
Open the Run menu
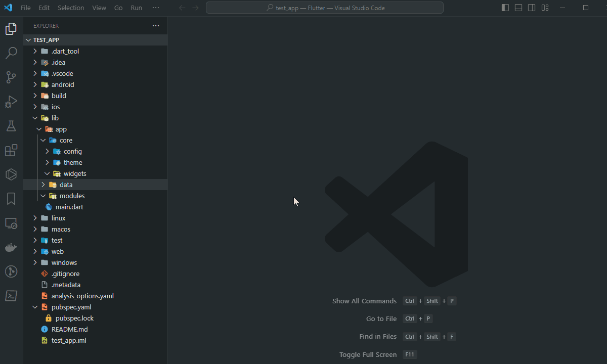(136, 8)
